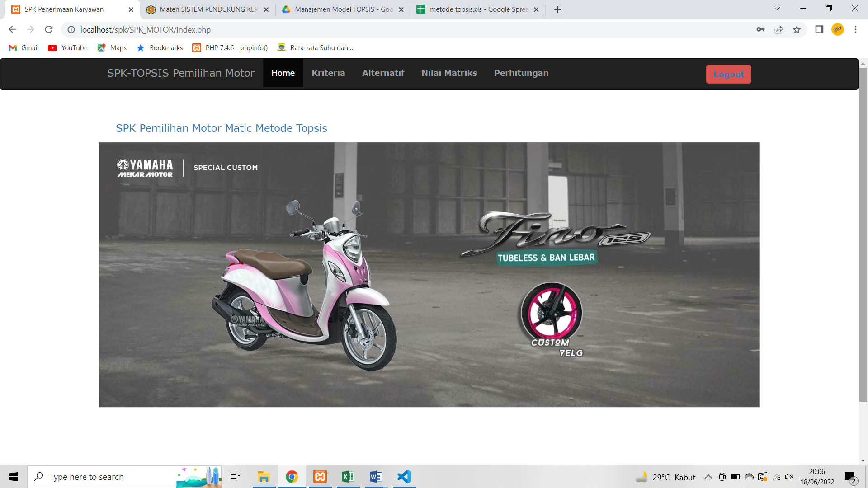Click the share icon next to the star
This screenshot has width=868, height=488.
(779, 29)
